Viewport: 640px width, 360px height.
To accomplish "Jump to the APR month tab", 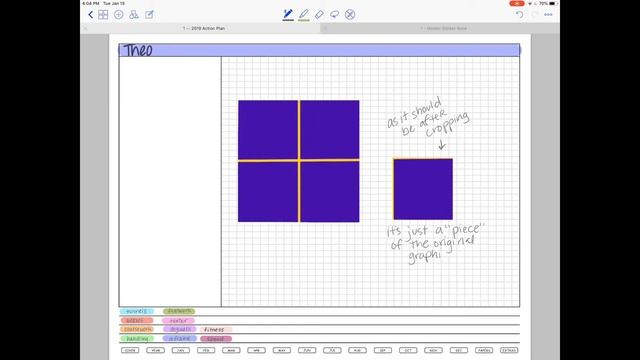I will click(257, 350).
